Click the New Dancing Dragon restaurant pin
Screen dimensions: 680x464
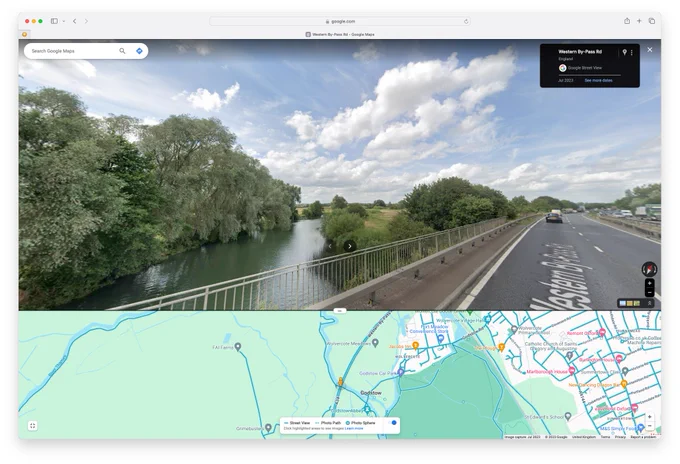pyautogui.click(x=624, y=383)
